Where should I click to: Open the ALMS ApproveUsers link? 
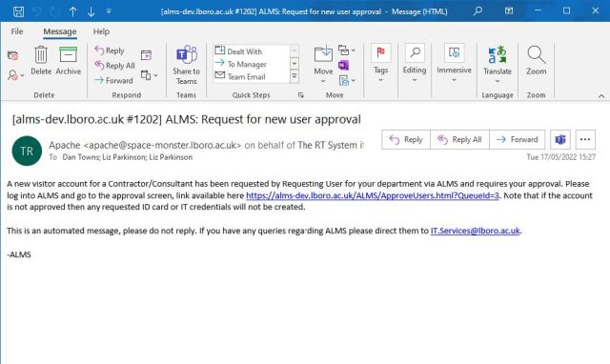pos(373,195)
